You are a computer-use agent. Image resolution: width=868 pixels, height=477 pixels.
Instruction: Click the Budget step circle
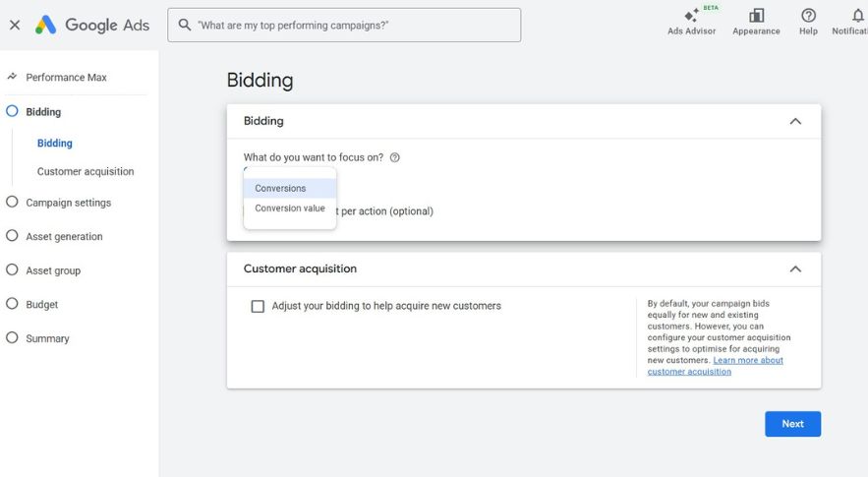(12, 304)
